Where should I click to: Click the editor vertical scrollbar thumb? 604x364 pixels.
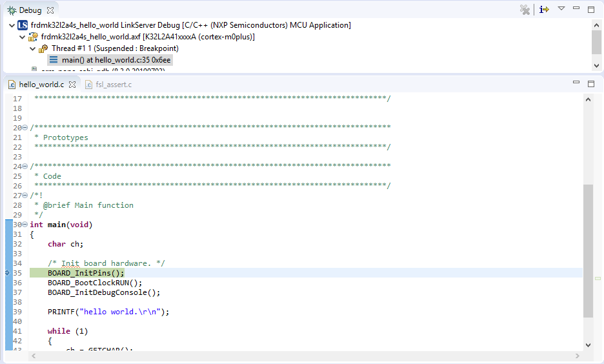tap(587, 250)
